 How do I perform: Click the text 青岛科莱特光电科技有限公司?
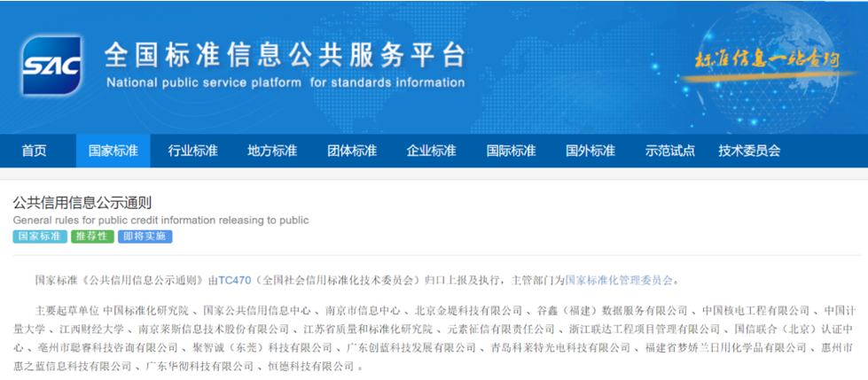coord(560,348)
